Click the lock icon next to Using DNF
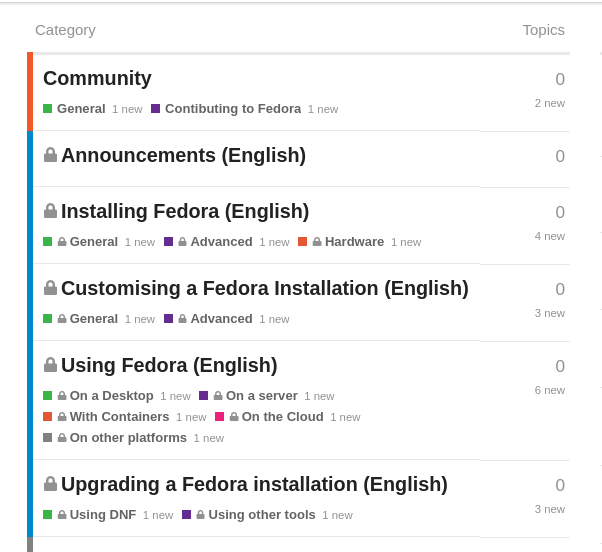The width and height of the screenshot is (602, 552). [x=62, y=514]
